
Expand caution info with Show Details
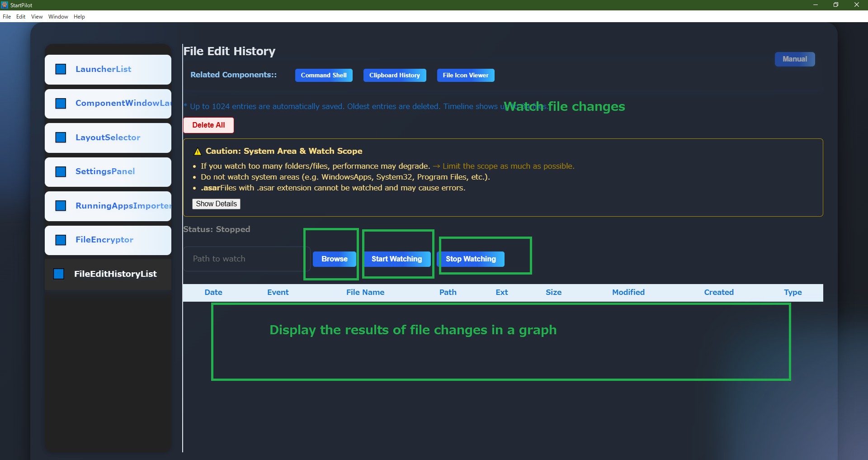point(216,204)
